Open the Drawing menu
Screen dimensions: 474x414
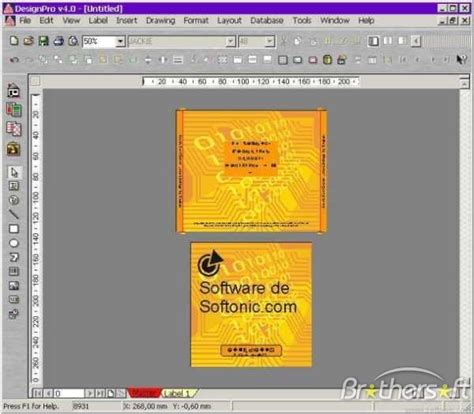point(160,21)
